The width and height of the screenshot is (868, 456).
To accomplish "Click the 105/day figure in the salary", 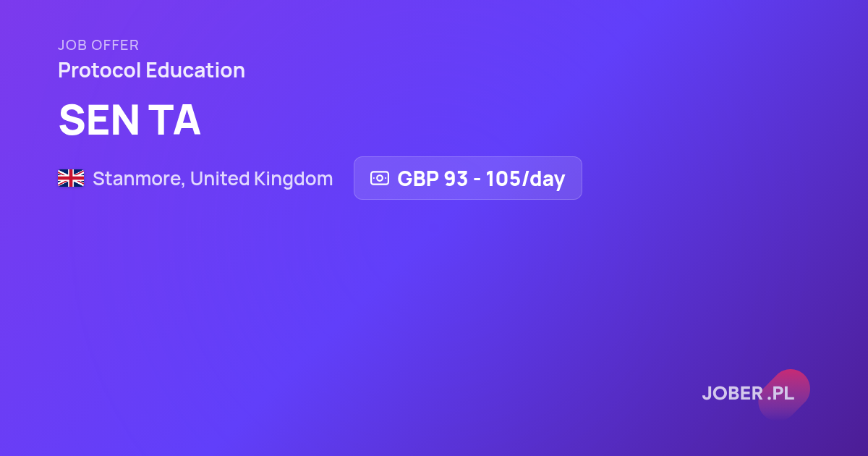I will [525, 178].
